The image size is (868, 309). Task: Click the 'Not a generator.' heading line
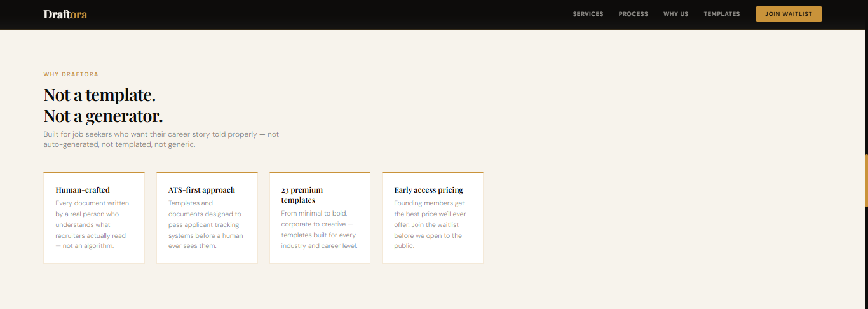(x=103, y=116)
